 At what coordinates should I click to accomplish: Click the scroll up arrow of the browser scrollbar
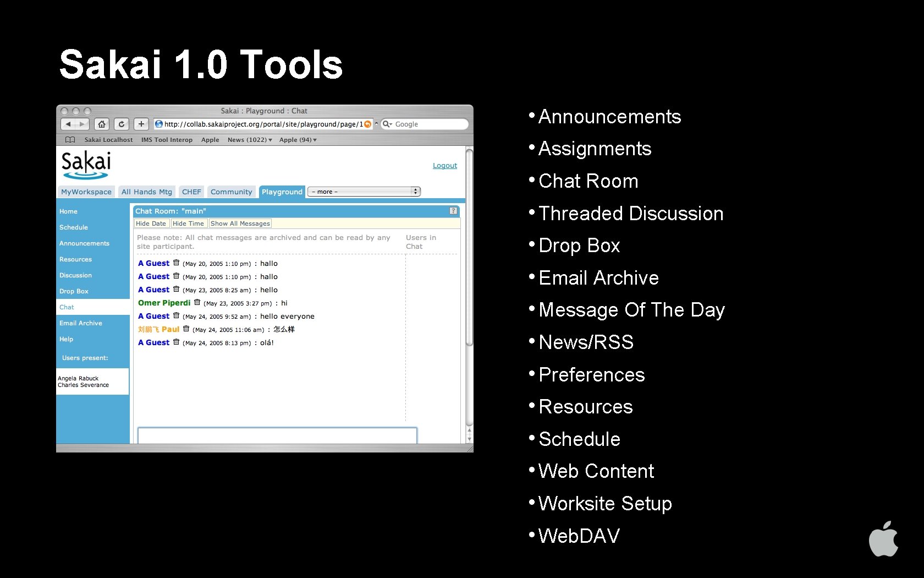pyautogui.click(x=469, y=430)
